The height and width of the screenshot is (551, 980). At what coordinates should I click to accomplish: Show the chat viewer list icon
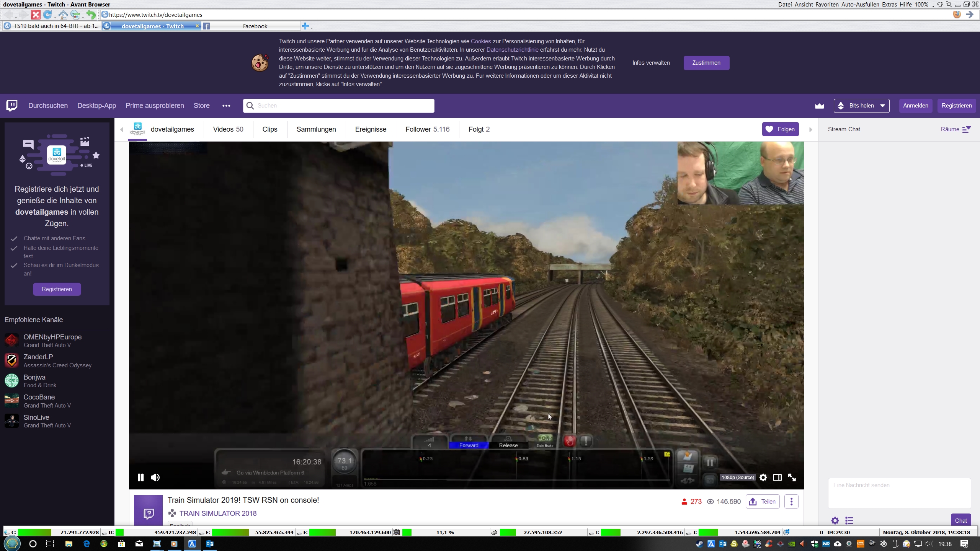[849, 520]
